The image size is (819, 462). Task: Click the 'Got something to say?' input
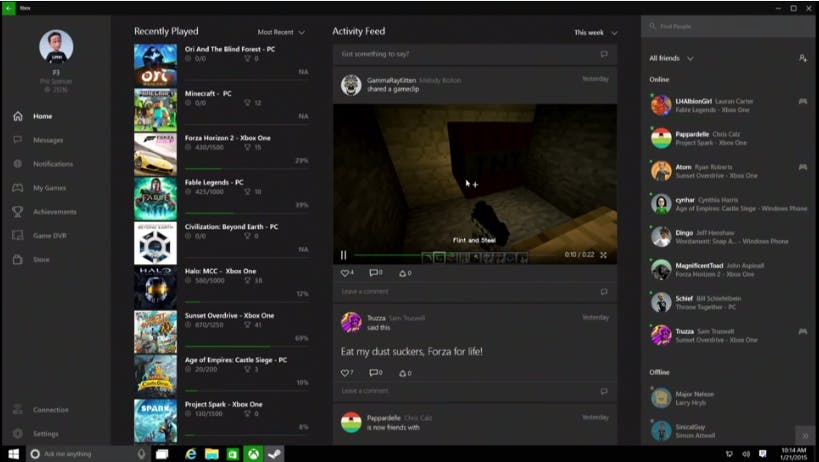tap(475, 54)
